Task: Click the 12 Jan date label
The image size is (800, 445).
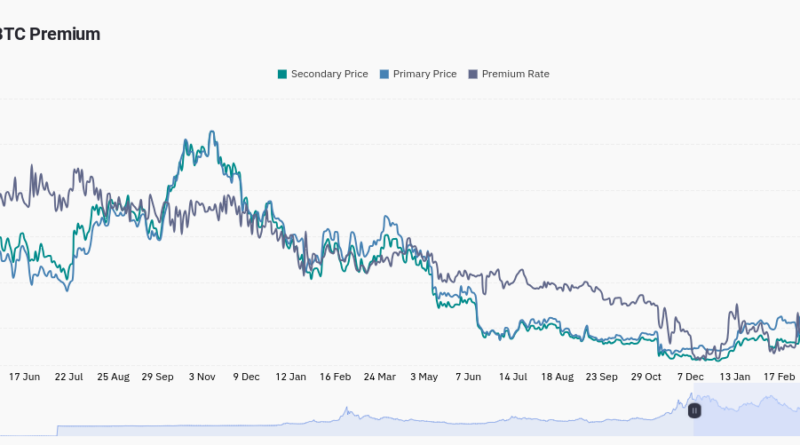Action: point(291,377)
